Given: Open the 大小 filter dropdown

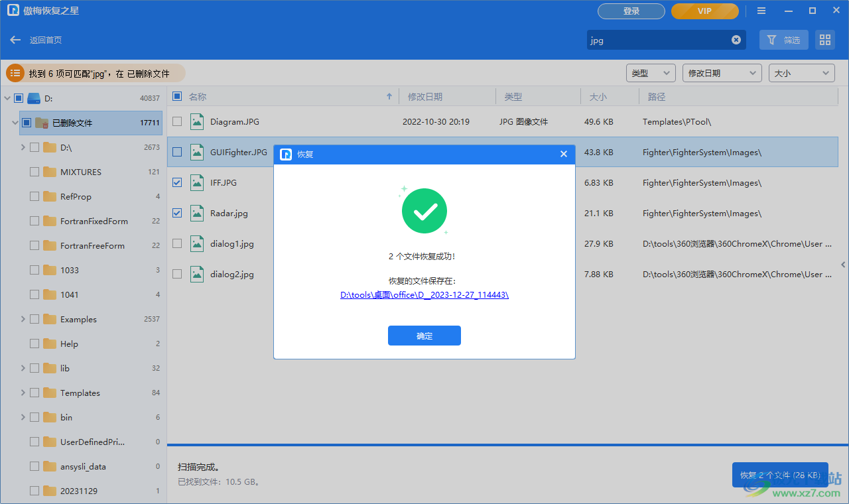Looking at the screenshot, I should [801, 73].
